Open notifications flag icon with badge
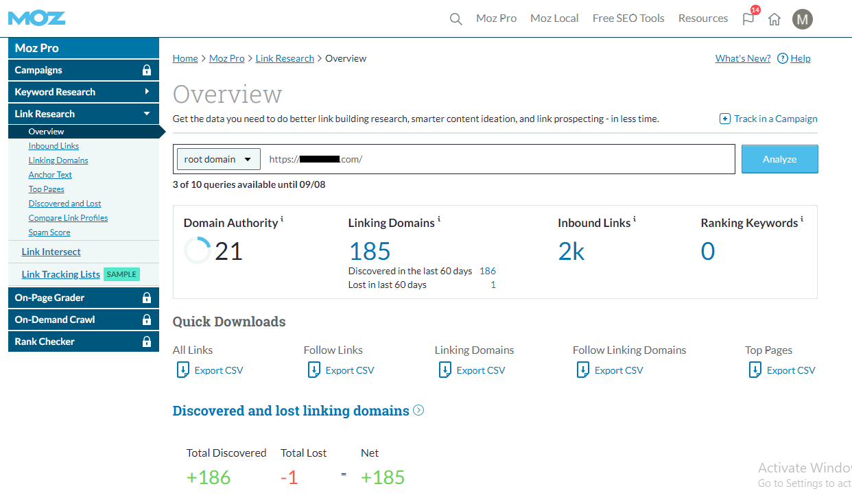The image size is (852, 504). pos(749,18)
